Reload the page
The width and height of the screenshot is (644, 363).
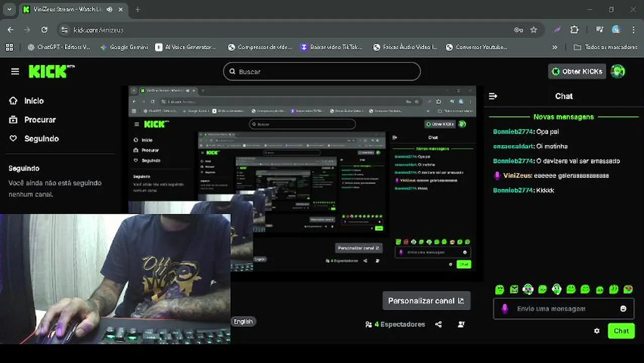pos(44,30)
